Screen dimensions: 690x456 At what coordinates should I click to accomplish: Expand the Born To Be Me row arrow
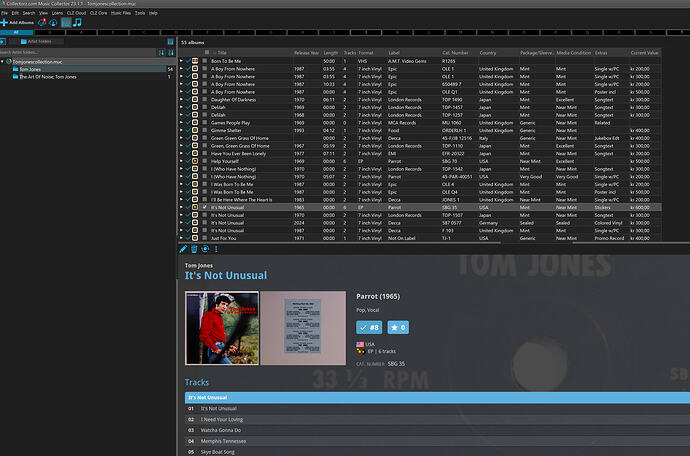[181, 61]
